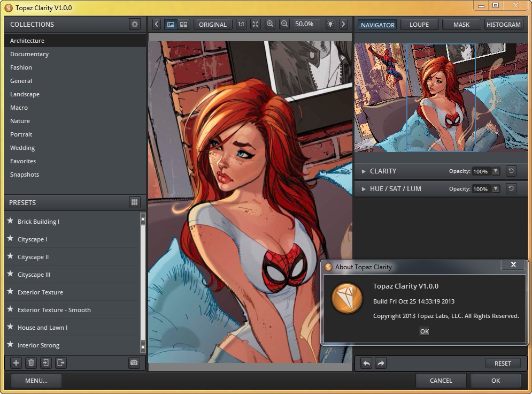This screenshot has height=394, width=532.
Task: Apply the Cityscape II preset
Action: click(72, 257)
